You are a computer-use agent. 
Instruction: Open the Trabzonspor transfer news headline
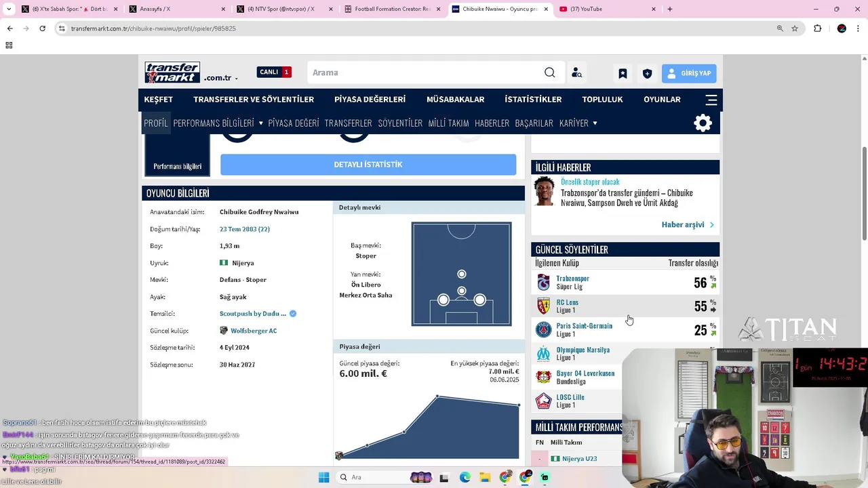coord(627,198)
